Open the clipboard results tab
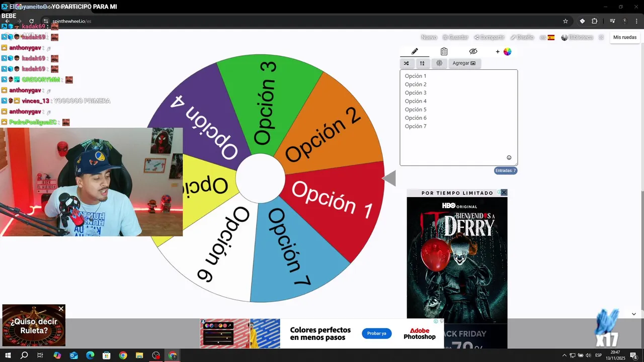The image size is (644, 362). tap(444, 51)
